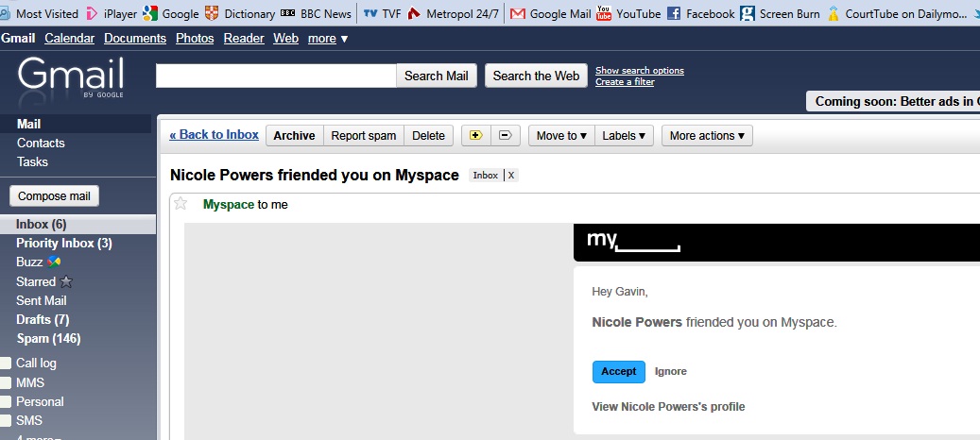Open Drafts (7) folder
The height and width of the screenshot is (440, 980).
click(x=43, y=319)
